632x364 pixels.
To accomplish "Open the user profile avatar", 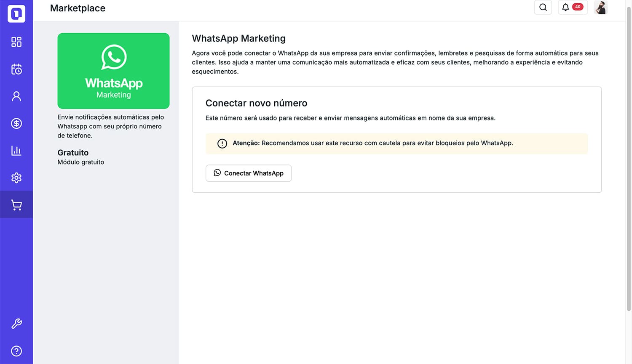I will 601,7.
